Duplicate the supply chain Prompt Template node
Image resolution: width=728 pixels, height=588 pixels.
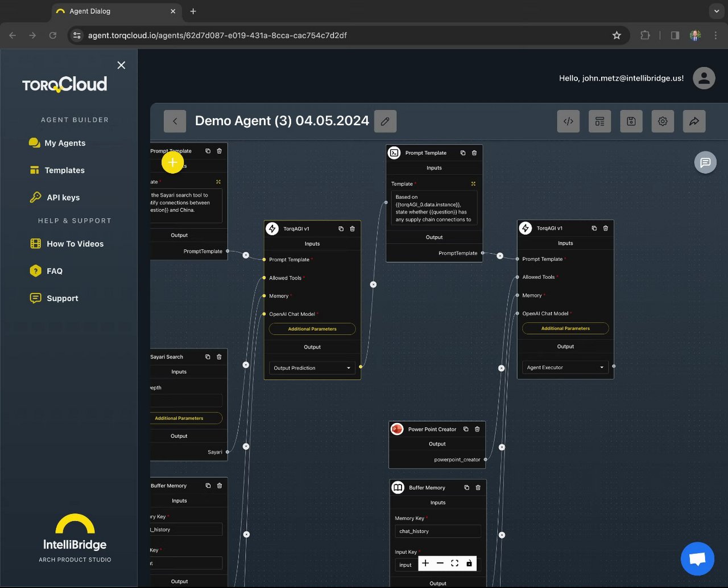point(463,153)
